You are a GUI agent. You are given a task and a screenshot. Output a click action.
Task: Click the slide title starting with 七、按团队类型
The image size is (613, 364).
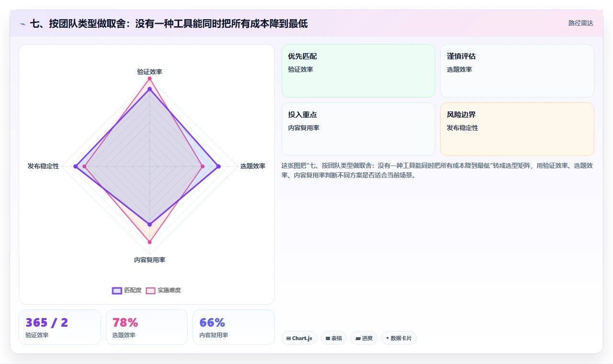[x=169, y=23]
